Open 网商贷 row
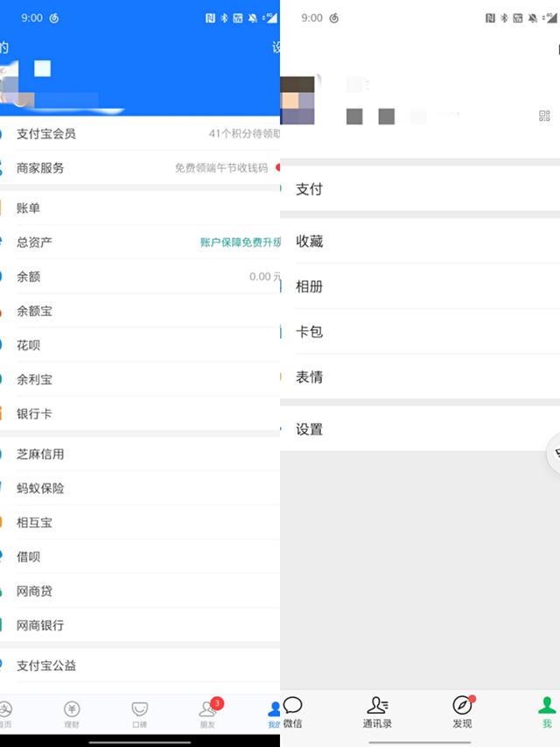This screenshot has width=560, height=747. pyautogui.click(x=140, y=591)
